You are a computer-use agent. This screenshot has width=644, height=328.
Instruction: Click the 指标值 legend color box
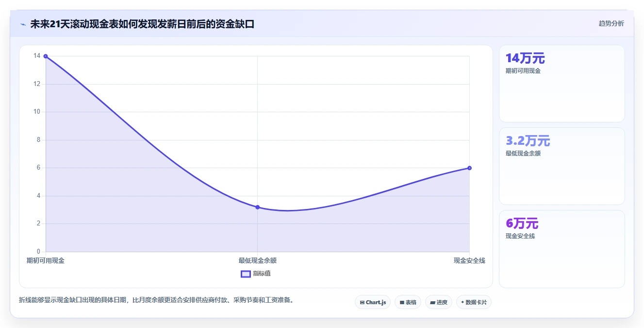point(246,274)
